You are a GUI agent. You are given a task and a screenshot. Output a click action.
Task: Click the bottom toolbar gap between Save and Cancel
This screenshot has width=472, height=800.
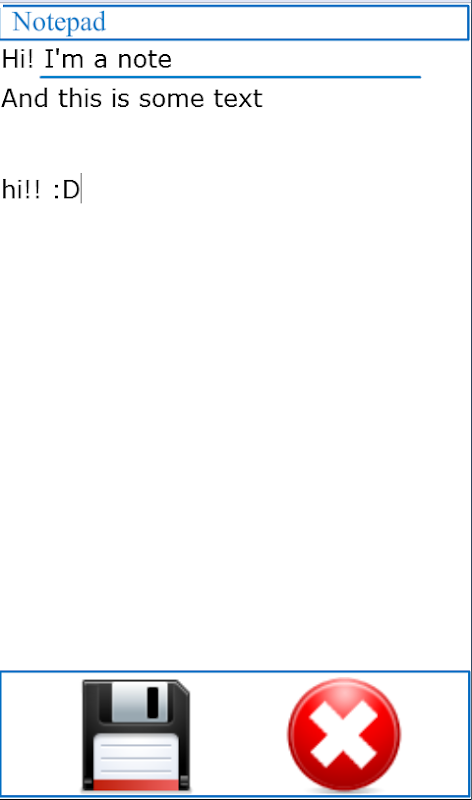pyautogui.click(x=239, y=735)
